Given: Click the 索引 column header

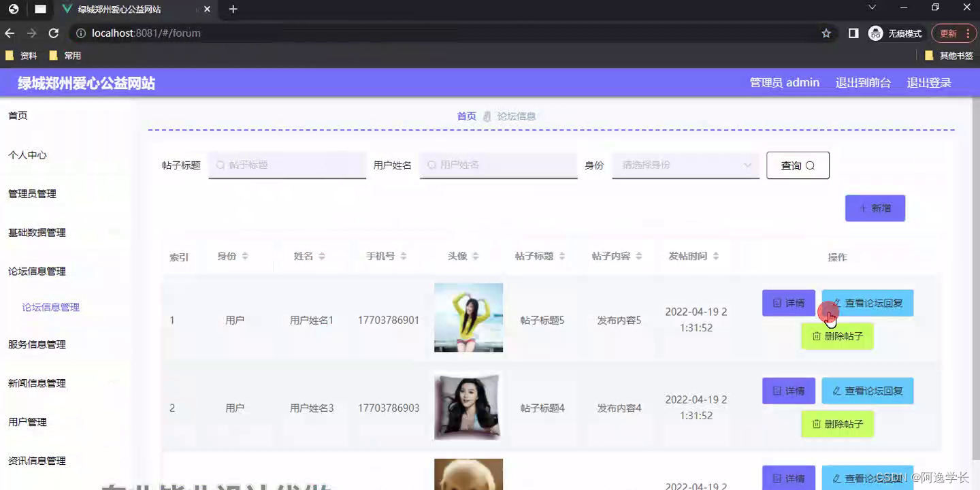Looking at the screenshot, I should (179, 258).
